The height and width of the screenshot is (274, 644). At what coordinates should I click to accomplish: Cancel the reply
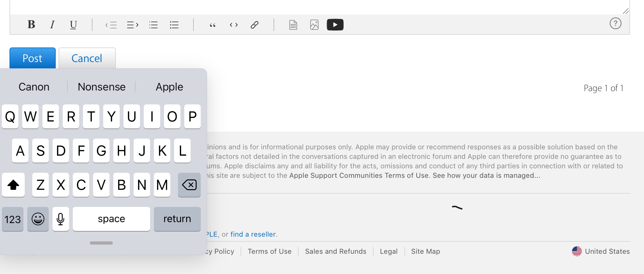coord(87,58)
